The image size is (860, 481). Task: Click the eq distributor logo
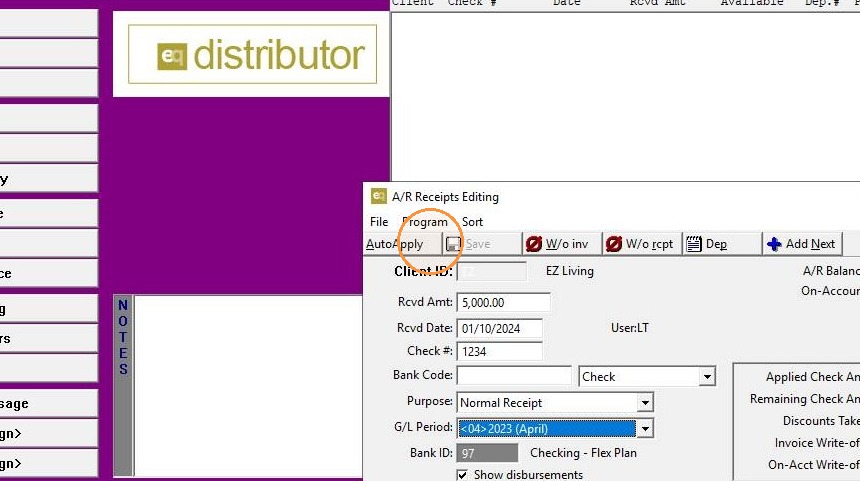(252, 54)
